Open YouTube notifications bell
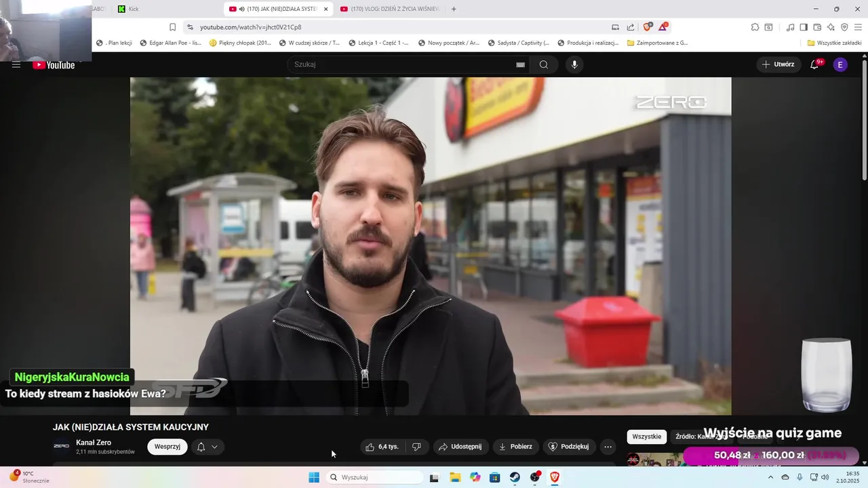The image size is (868, 488). [814, 64]
